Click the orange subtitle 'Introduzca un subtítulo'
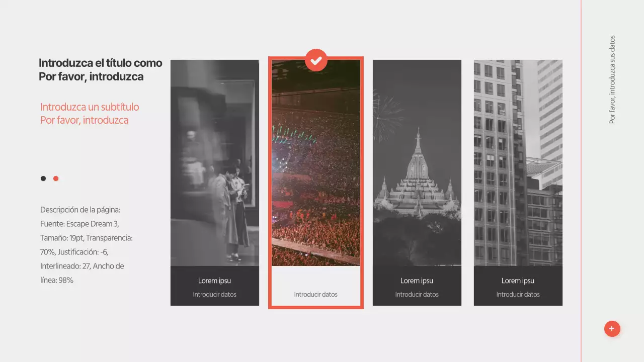The image size is (644, 362). [90, 107]
